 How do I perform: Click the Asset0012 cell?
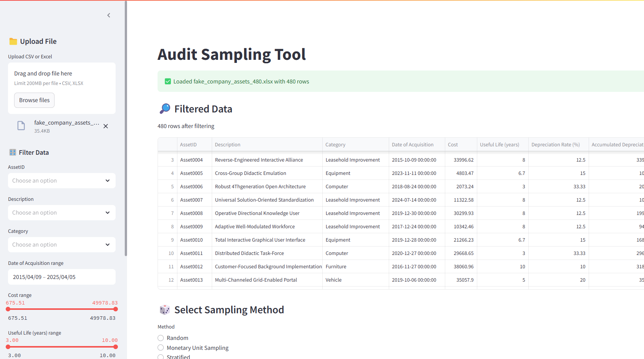(x=195, y=266)
